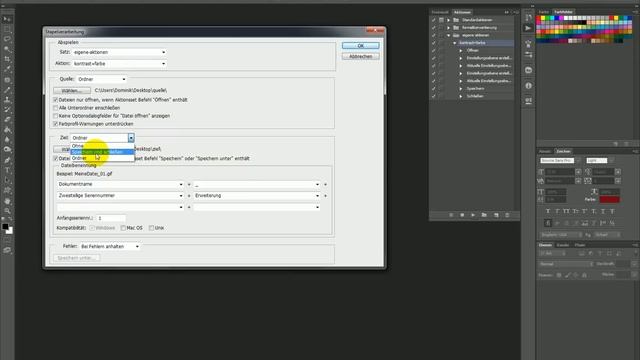This screenshot has height=360, width=640.
Task: Select the Hand tool
Action: 7,201
